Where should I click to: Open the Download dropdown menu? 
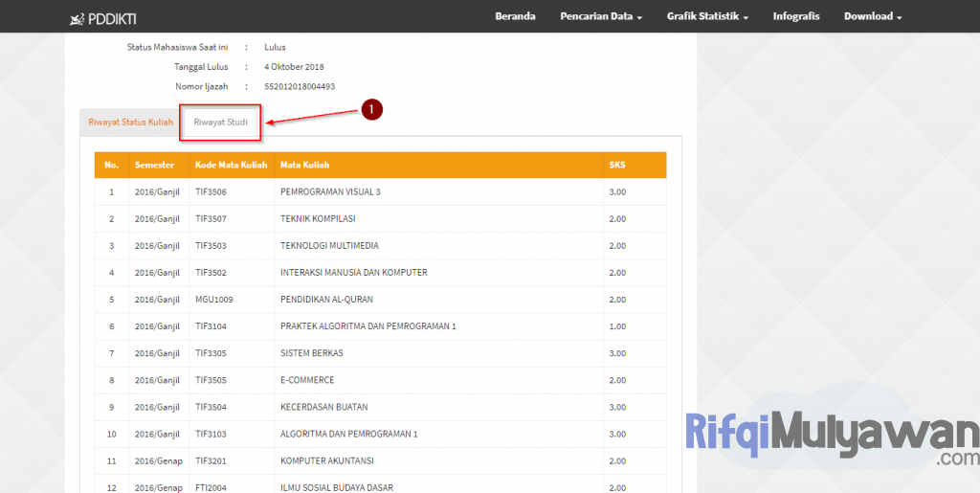pyautogui.click(x=873, y=17)
